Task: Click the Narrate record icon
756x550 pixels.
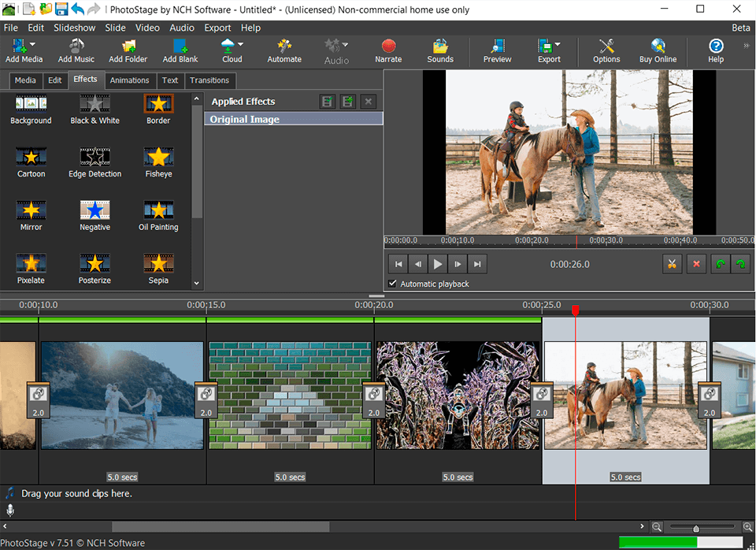Action: point(388,46)
